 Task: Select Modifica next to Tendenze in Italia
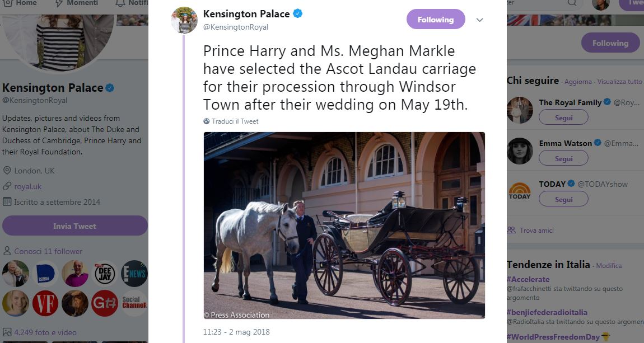click(x=609, y=265)
